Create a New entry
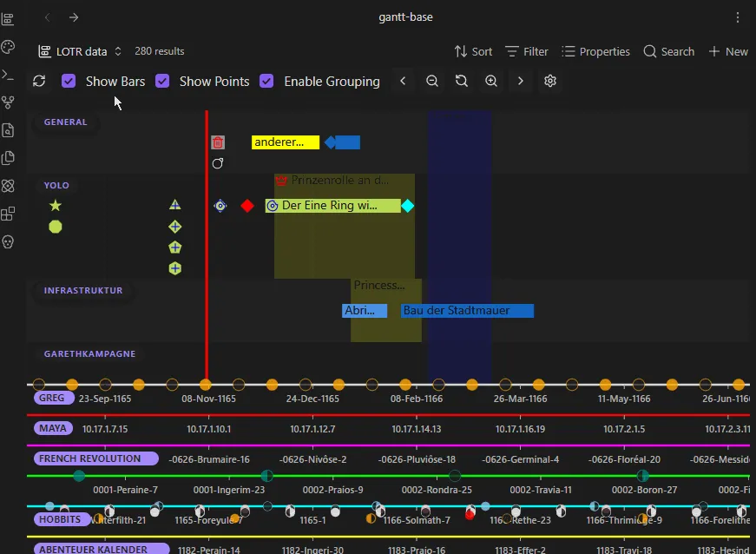The height and width of the screenshot is (554, 756). [728, 51]
